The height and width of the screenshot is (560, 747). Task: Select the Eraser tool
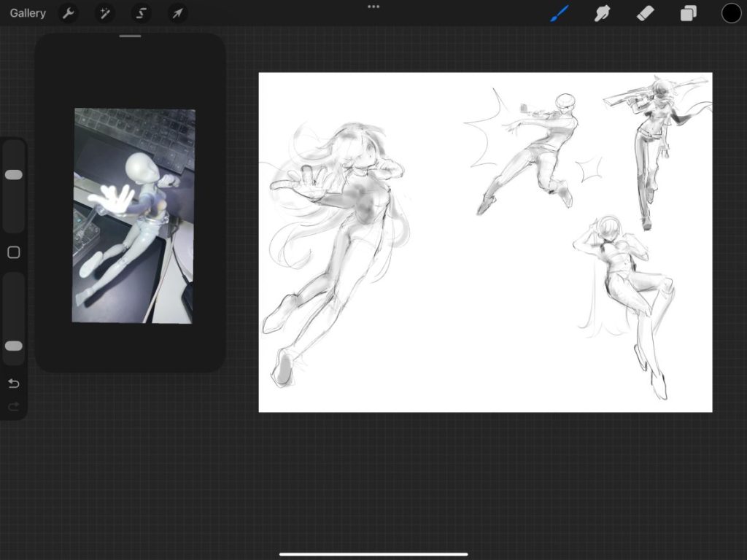point(645,13)
